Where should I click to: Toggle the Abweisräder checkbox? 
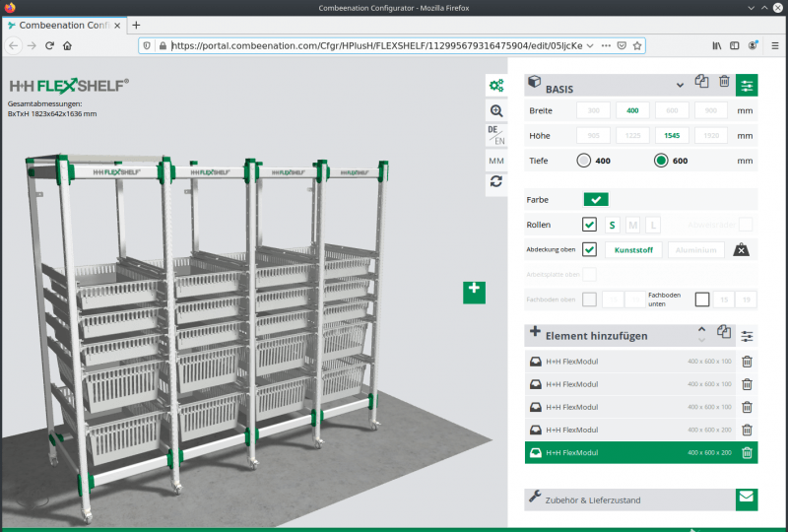(x=746, y=225)
